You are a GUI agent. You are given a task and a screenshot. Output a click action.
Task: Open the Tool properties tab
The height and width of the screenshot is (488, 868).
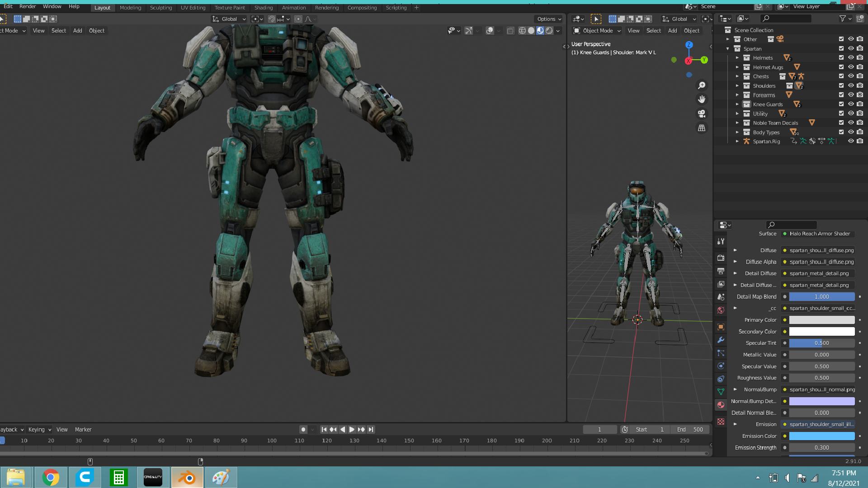coord(721,241)
